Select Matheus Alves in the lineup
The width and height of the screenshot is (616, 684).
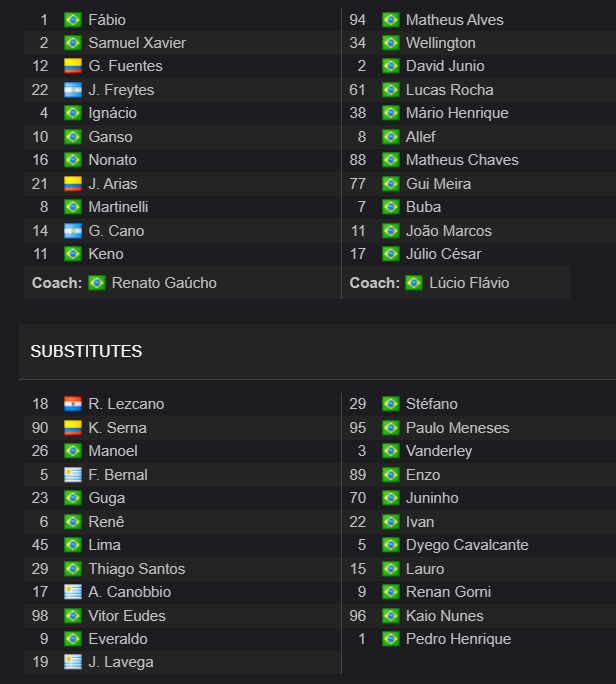click(455, 20)
